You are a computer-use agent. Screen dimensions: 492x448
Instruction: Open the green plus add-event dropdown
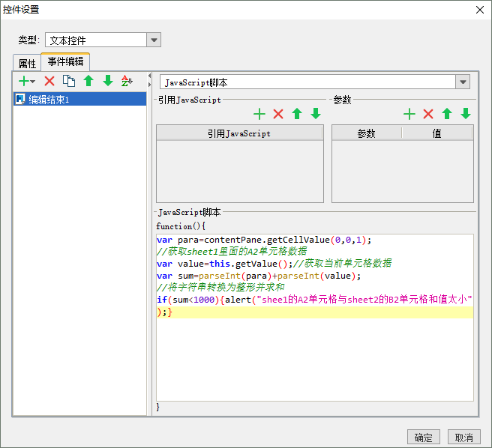(x=27, y=81)
